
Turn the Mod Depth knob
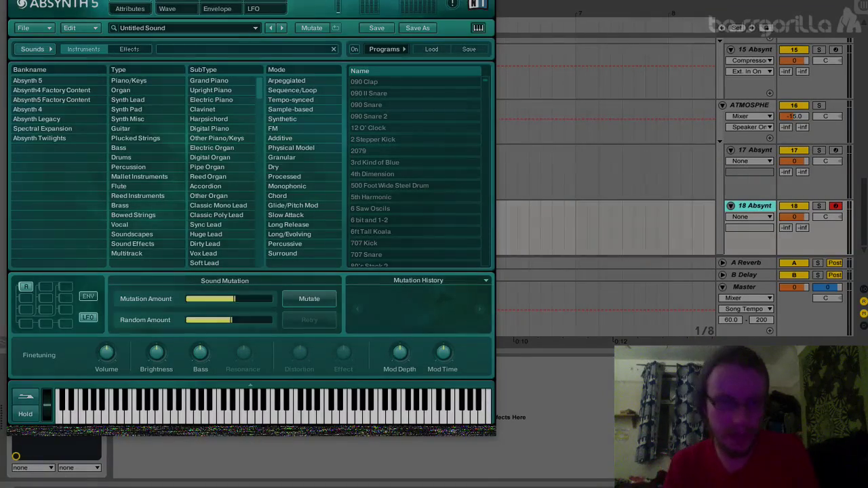click(x=399, y=352)
